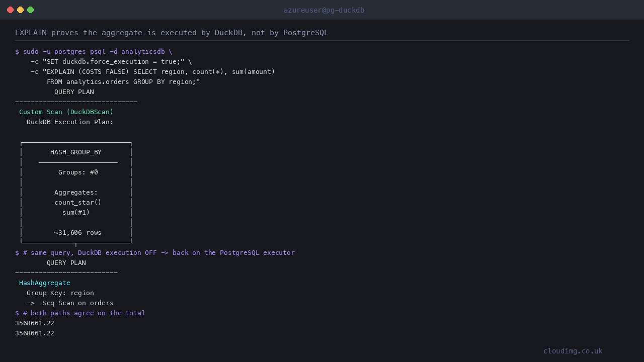The height and width of the screenshot is (362, 644).
Task: Click the comment about DuckDB execution OFF
Action: click(x=155, y=253)
